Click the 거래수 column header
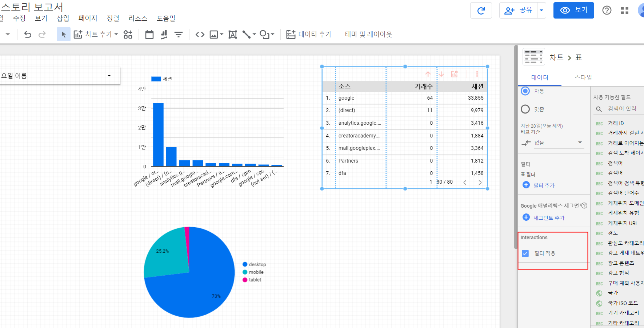644x328 pixels. pos(424,86)
